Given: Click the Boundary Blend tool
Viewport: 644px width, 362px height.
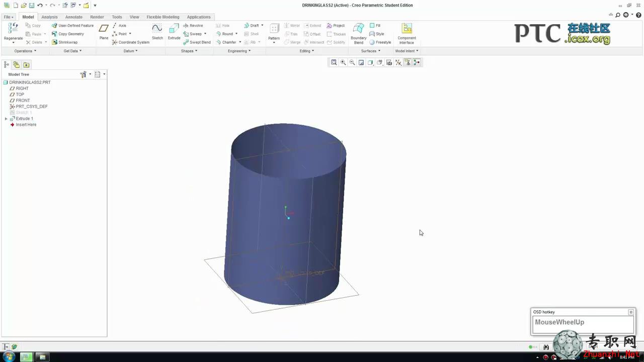Looking at the screenshot, I should pos(359,34).
